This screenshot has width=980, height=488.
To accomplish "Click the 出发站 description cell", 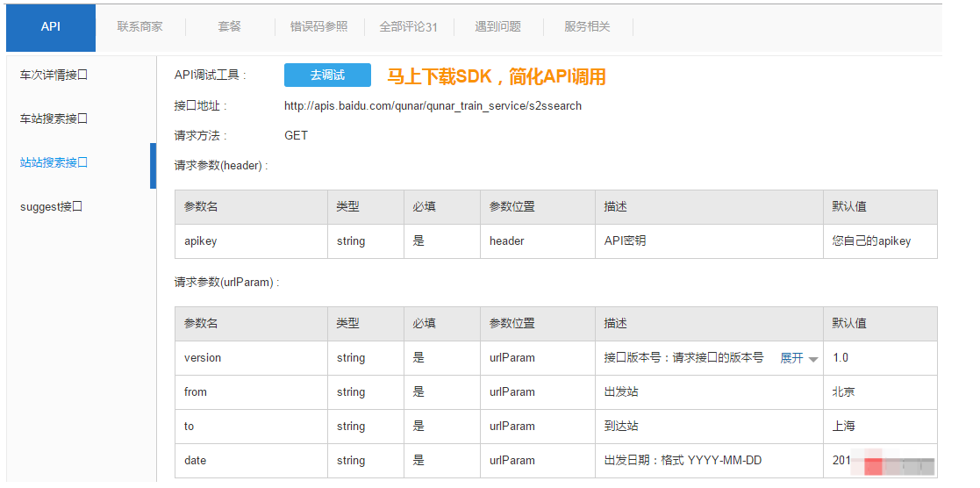I will pyautogui.click(x=710, y=392).
